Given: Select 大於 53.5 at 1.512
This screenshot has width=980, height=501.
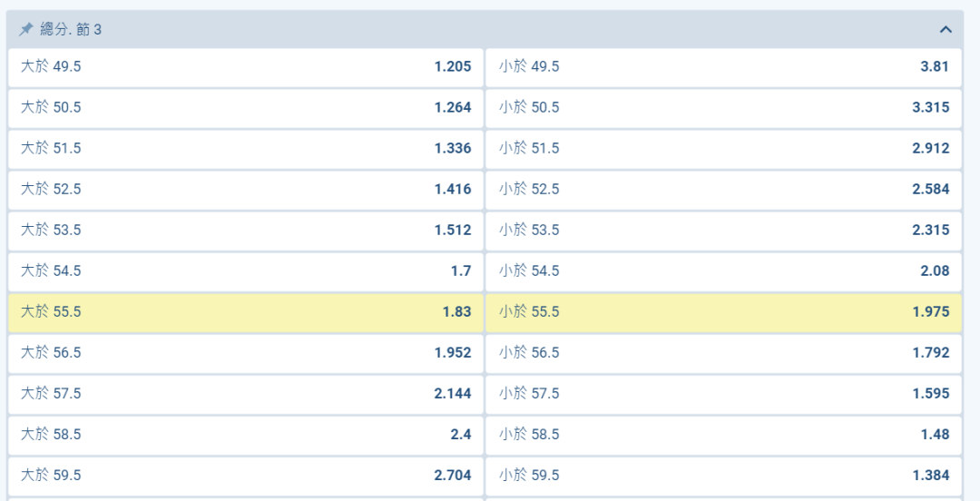Looking at the screenshot, I should [x=245, y=230].
